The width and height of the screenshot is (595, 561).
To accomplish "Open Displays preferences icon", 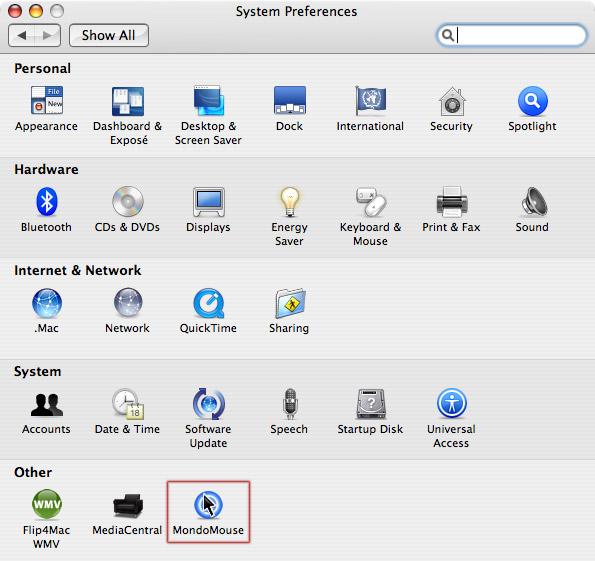I will click(208, 202).
